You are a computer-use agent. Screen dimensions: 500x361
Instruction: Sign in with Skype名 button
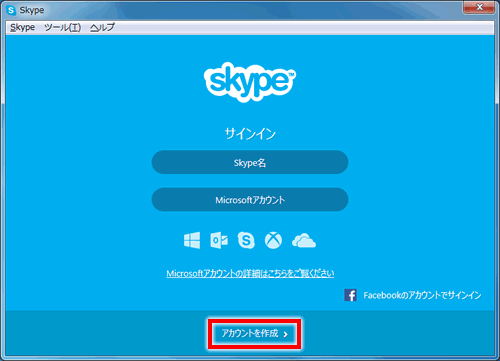(x=250, y=162)
